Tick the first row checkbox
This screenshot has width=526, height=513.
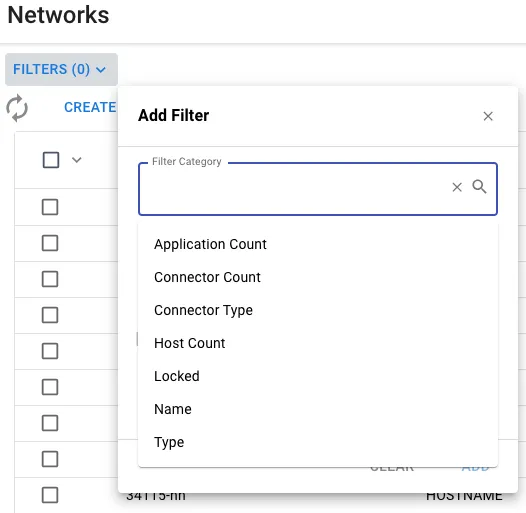click(x=50, y=207)
